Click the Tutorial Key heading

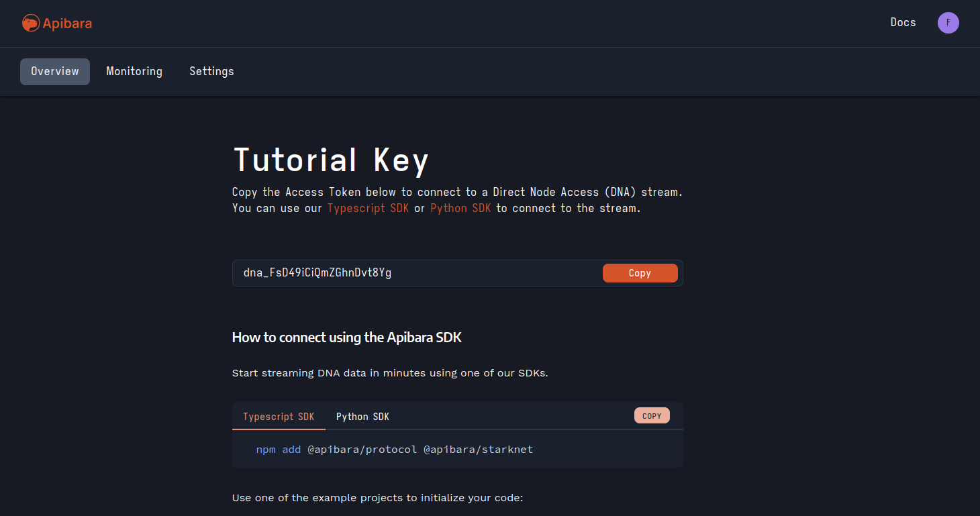(x=331, y=160)
